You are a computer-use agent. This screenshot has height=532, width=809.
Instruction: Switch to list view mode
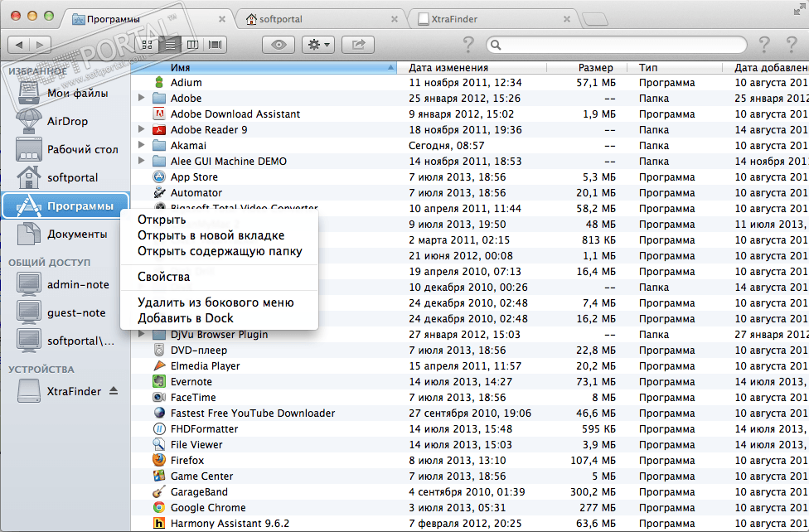point(170,45)
